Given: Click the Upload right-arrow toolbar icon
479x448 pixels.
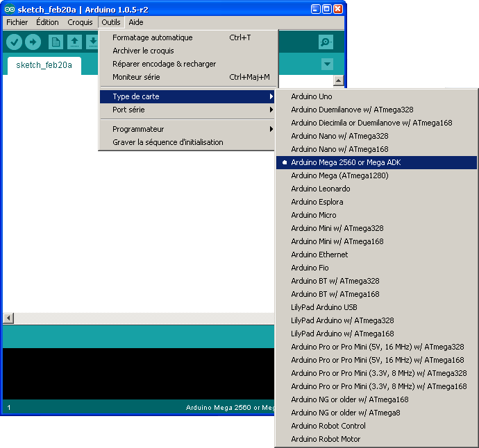Looking at the screenshot, I should click(x=33, y=42).
